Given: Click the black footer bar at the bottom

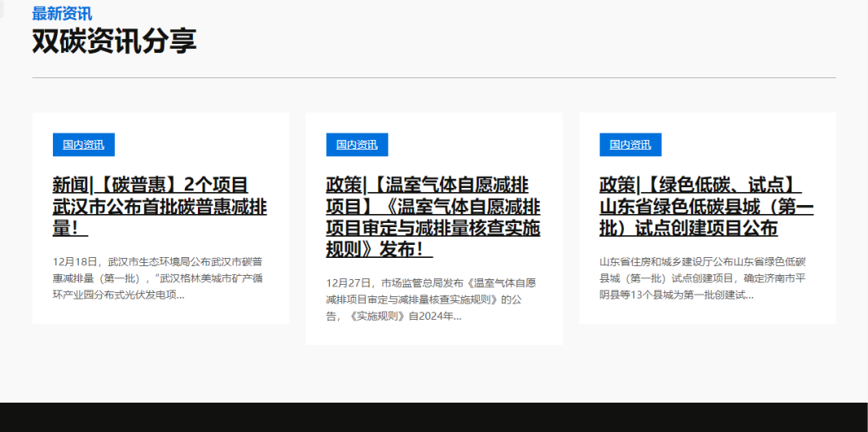Looking at the screenshot, I should click(x=433, y=417).
